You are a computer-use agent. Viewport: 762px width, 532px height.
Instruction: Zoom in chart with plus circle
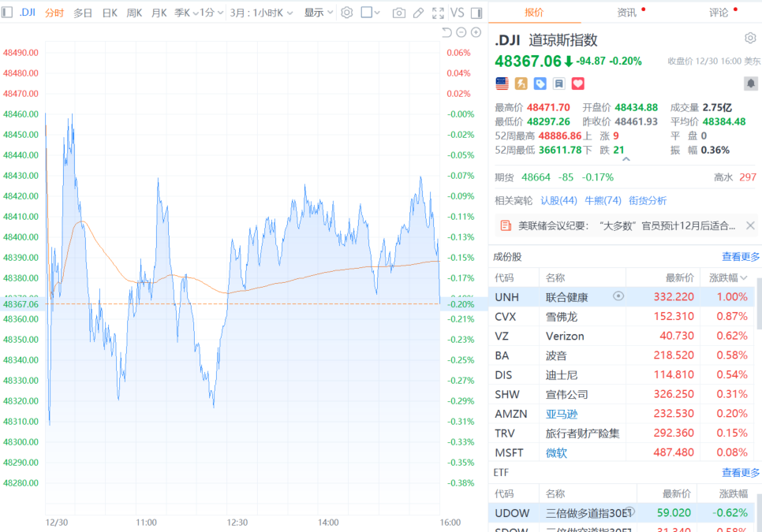476,32
